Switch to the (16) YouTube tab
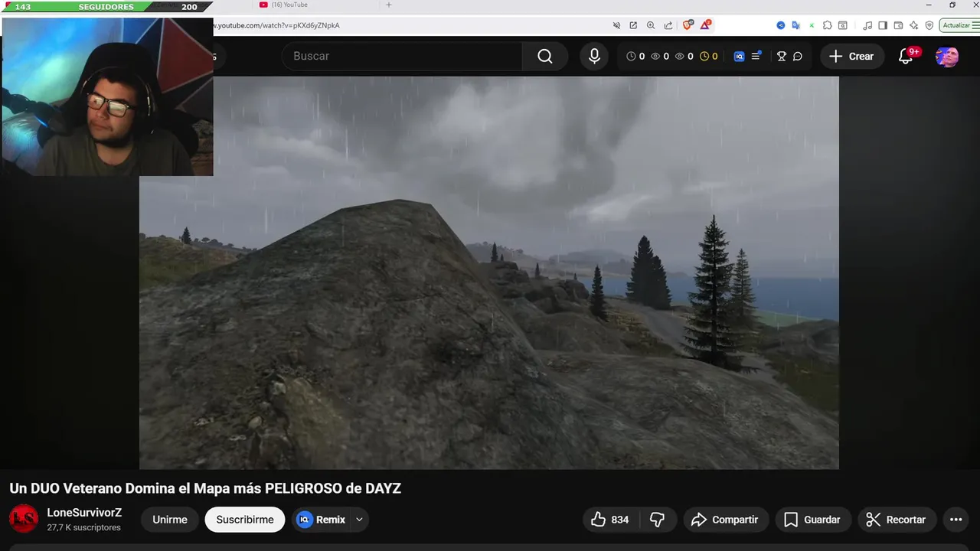Image resolution: width=980 pixels, height=551 pixels. 289,5
